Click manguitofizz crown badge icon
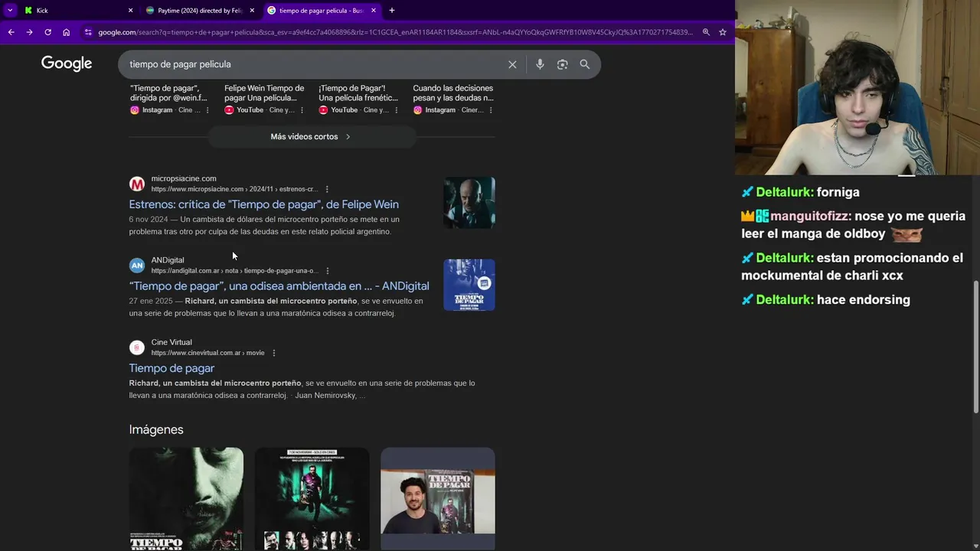Viewport: 980px width, 551px height. tap(747, 217)
